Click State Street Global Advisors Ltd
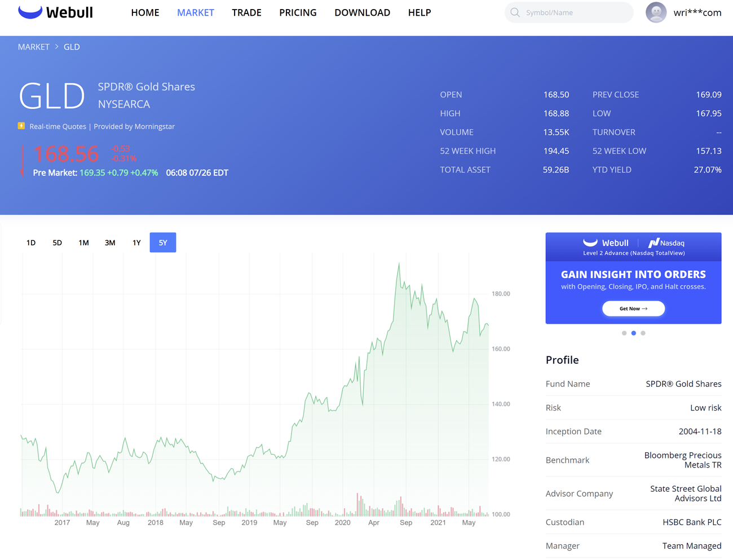This screenshot has width=733, height=560. 686,493
